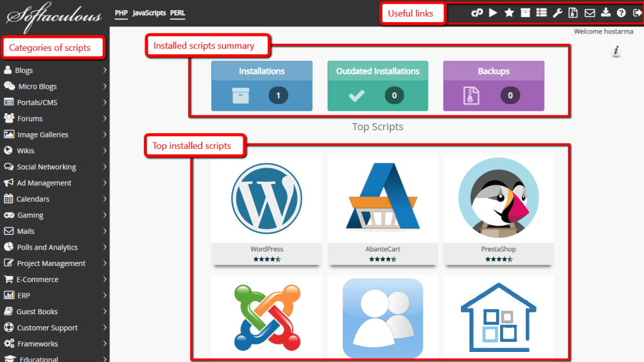Click the play icon for script demos
The width and height of the screenshot is (644, 362).
pos(493,13)
